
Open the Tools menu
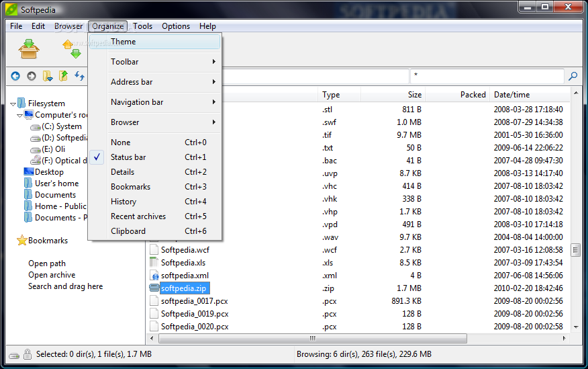142,26
